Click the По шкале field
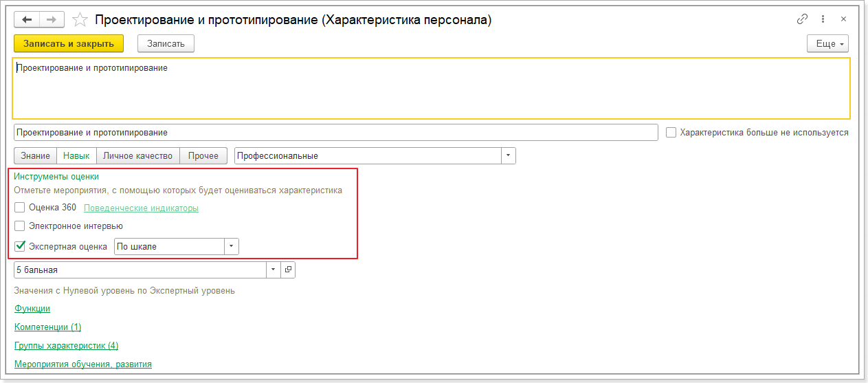Viewport: 868px width, 383px height. point(169,246)
